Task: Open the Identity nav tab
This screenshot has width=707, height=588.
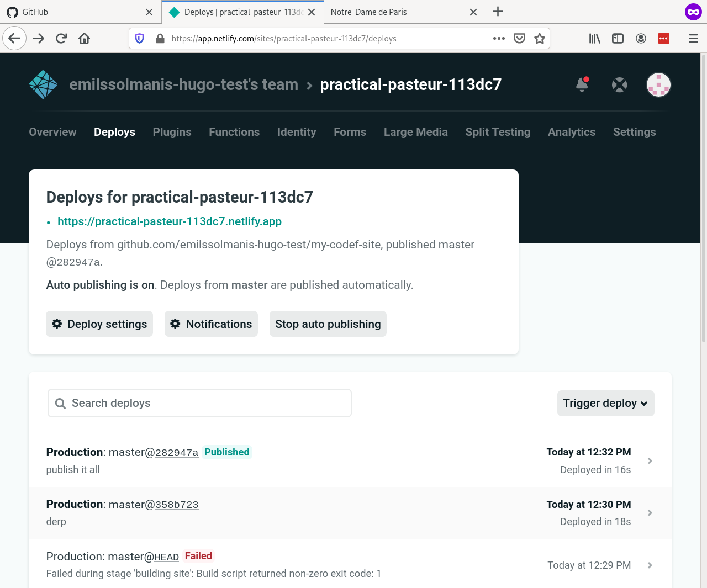Action: click(297, 132)
